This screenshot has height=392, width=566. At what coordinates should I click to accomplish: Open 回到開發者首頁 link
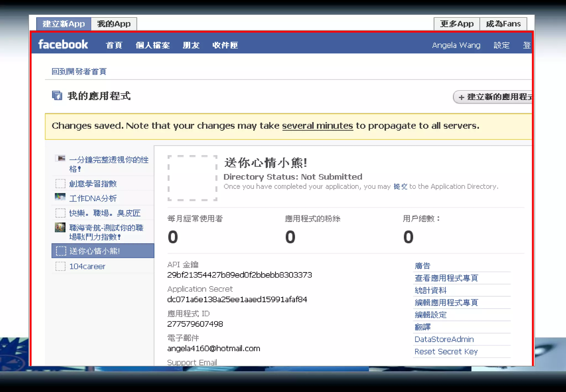pos(79,72)
